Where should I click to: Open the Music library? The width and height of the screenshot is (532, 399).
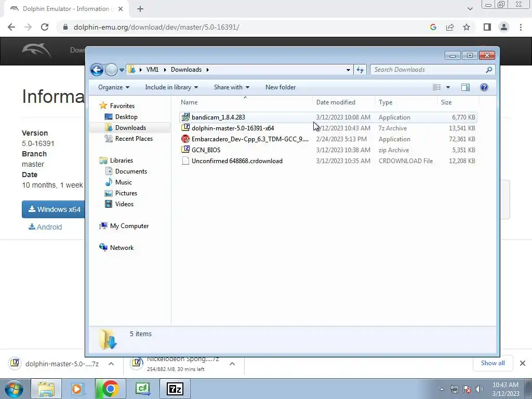tap(124, 182)
